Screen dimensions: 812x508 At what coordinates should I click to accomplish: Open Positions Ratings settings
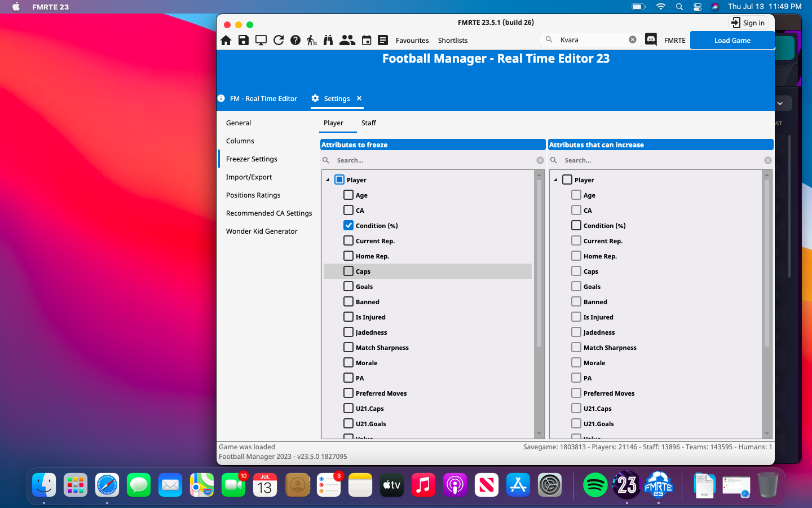click(253, 195)
